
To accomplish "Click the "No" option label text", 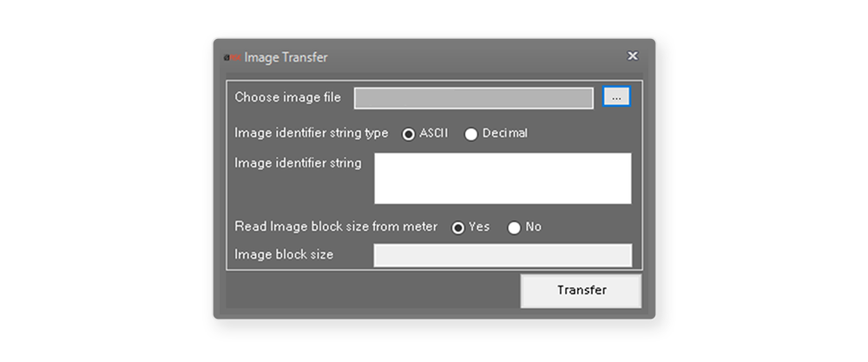I will tap(533, 227).
